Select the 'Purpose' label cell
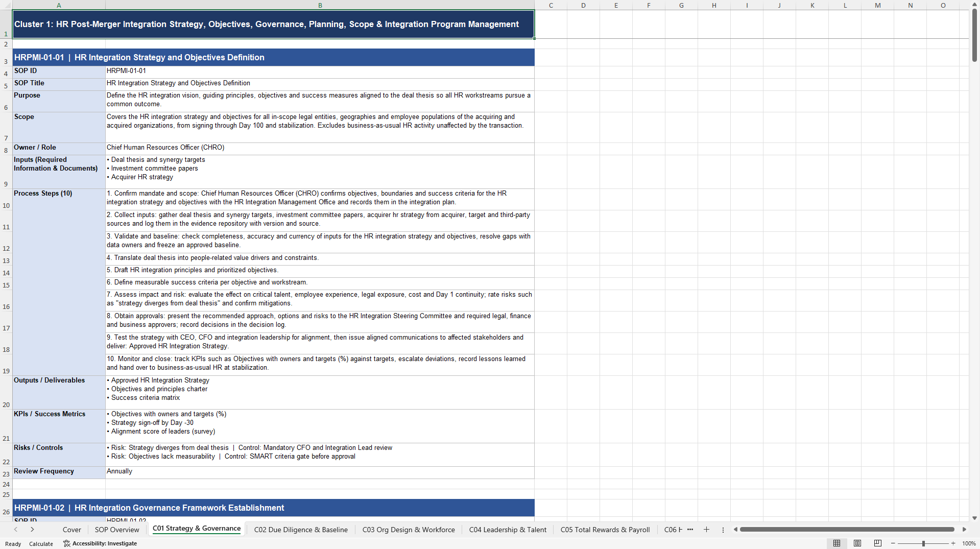The image size is (980, 549). pos(59,101)
